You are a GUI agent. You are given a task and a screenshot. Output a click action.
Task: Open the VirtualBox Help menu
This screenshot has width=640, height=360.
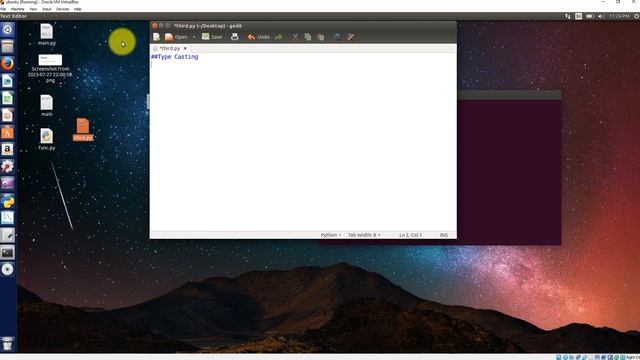point(78,9)
